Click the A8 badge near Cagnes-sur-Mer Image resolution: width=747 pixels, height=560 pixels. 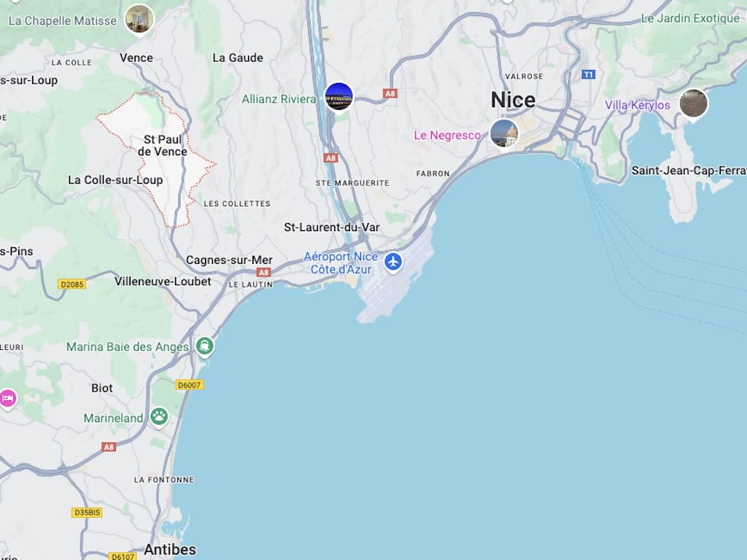(x=263, y=272)
